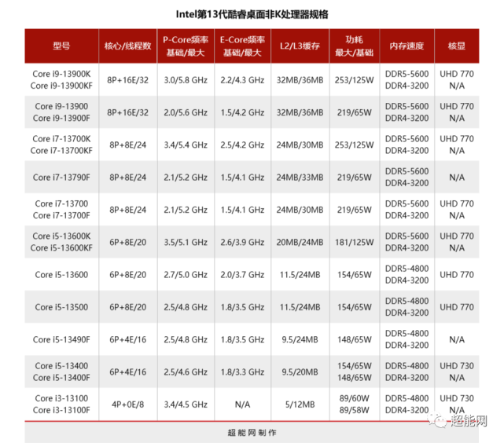Select "UHD 770" in the Core i5-13600 row

point(457,275)
